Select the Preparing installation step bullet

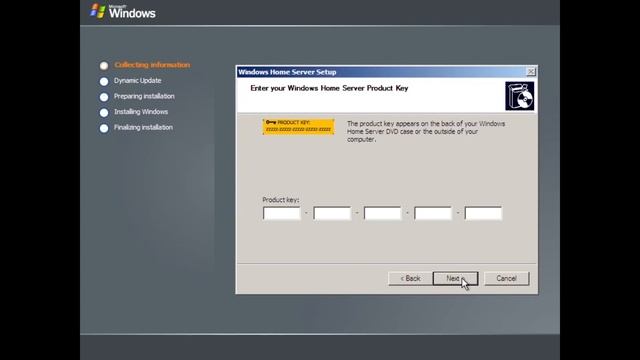coord(104,97)
